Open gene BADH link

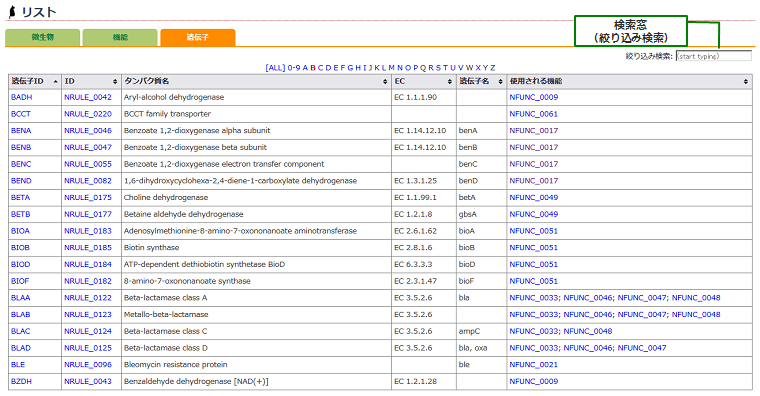pos(21,97)
